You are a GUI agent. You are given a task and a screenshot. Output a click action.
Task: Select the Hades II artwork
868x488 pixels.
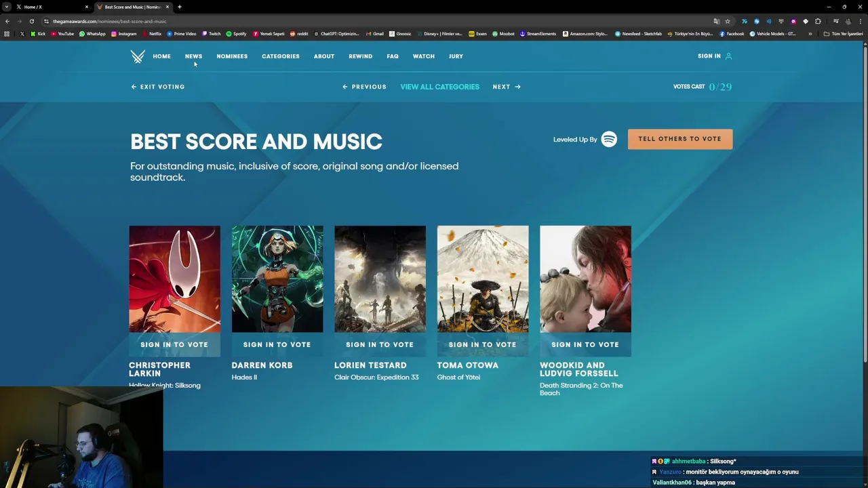point(277,279)
